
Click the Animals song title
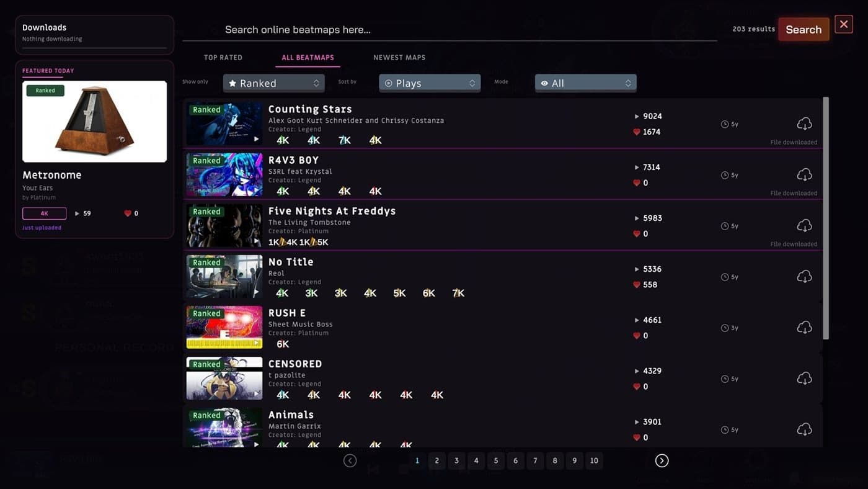point(291,415)
